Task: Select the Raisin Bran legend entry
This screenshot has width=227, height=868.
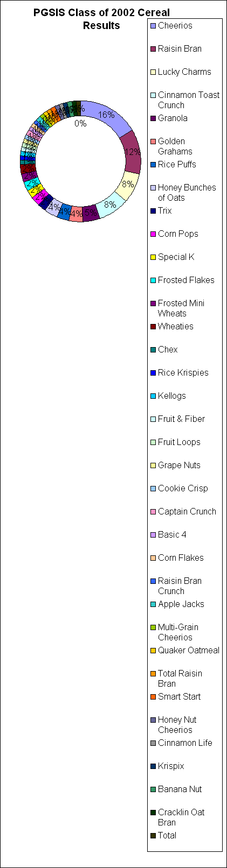Action: click(x=176, y=49)
